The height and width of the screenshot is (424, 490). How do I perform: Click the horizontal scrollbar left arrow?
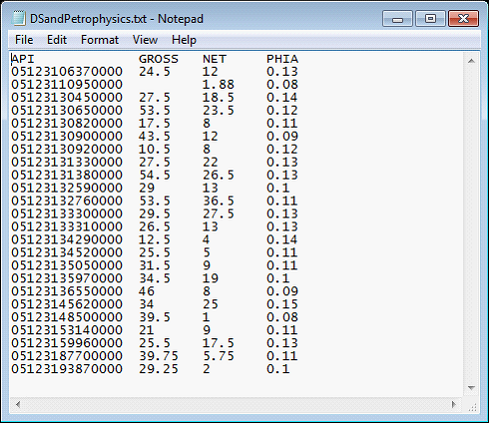point(18,404)
